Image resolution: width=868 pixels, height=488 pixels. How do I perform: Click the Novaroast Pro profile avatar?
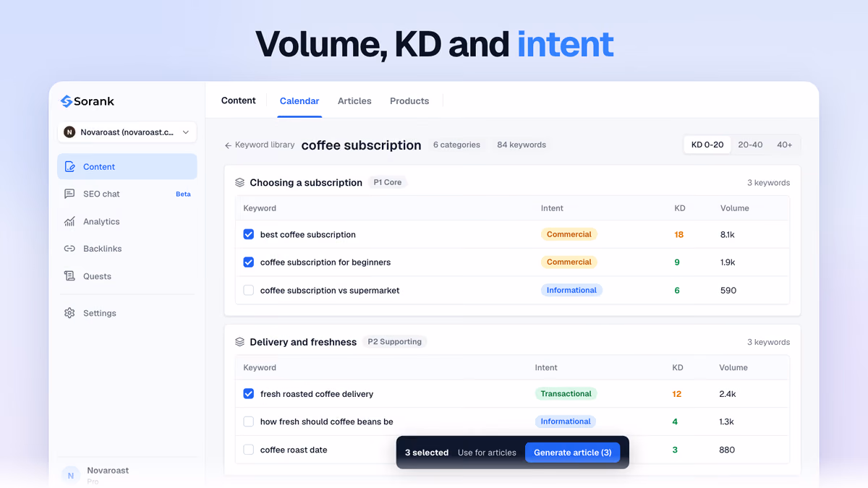click(70, 475)
